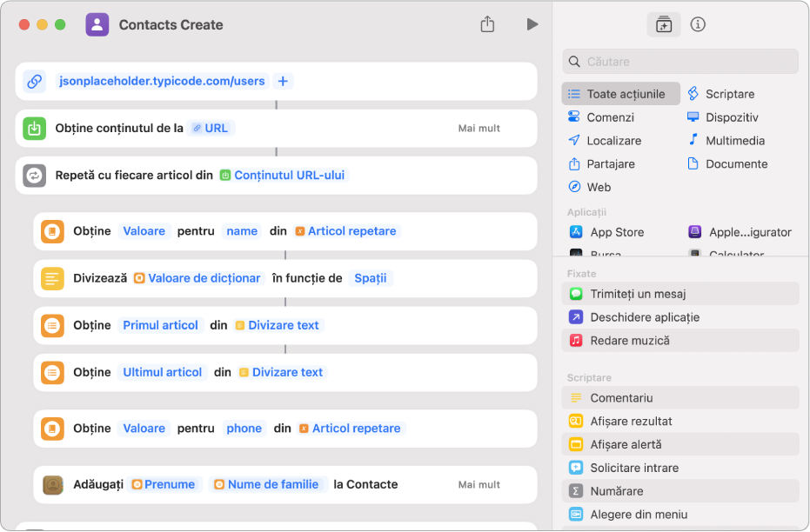Click the URL link action icon
Viewport: 810px width, 532px height.
[x=35, y=81]
